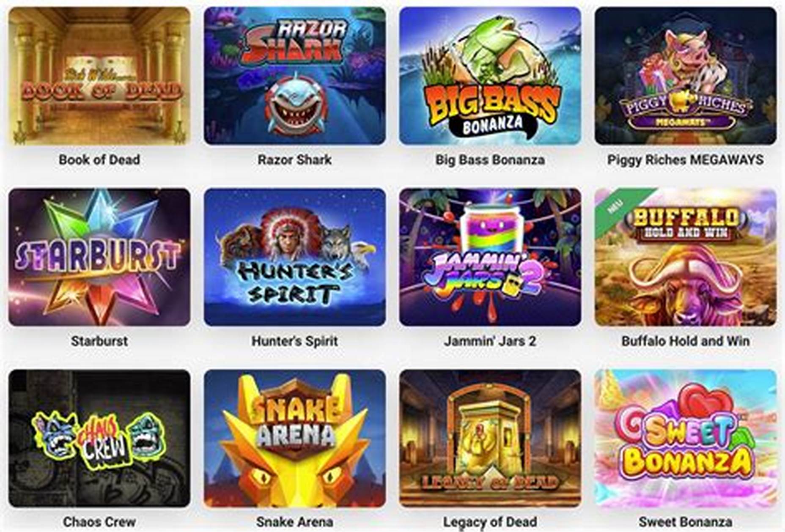Image resolution: width=785 pixels, height=532 pixels.
Task: Click the "Buffalo Hold and Win" caption
Action: click(x=686, y=341)
